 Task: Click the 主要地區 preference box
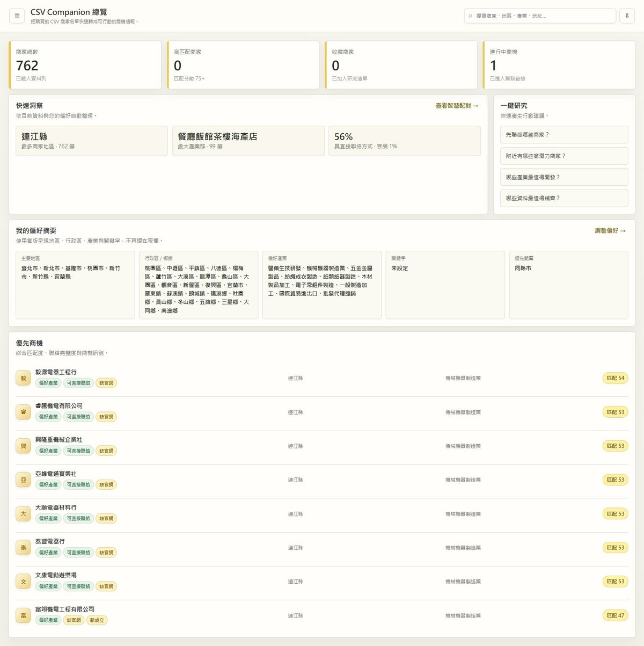click(x=75, y=285)
